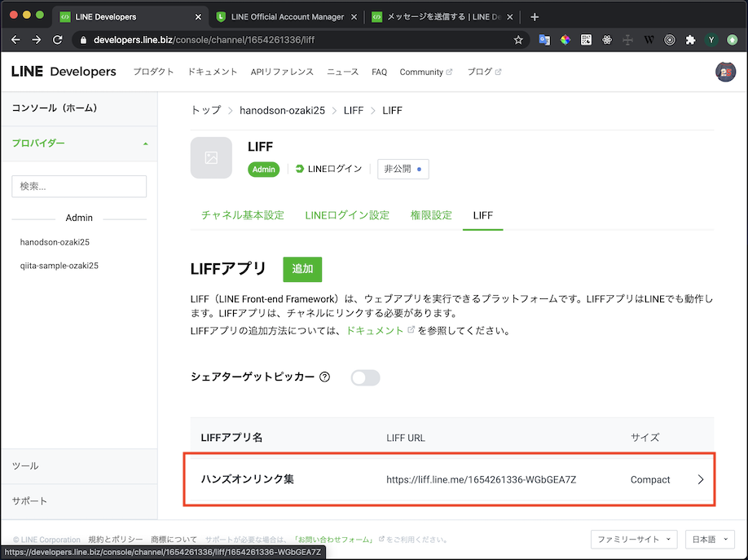Image resolution: width=748 pixels, height=560 pixels.
Task: Open FAQ in top navigation
Action: pyautogui.click(x=379, y=72)
